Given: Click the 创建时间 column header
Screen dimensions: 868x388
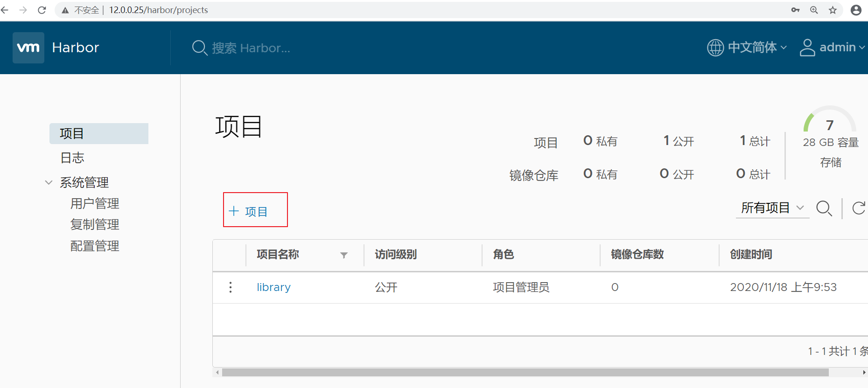Looking at the screenshot, I should [751, 255].
